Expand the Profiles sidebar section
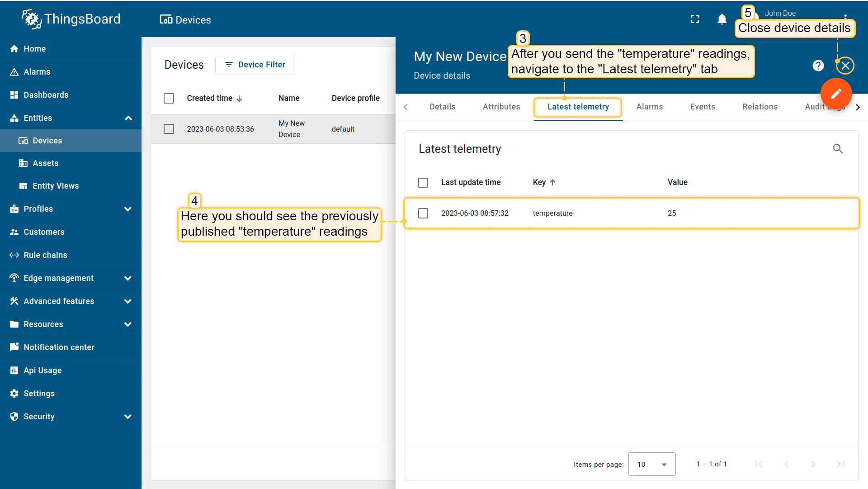This screenshot has height=489, width=868. click(128, 209)
